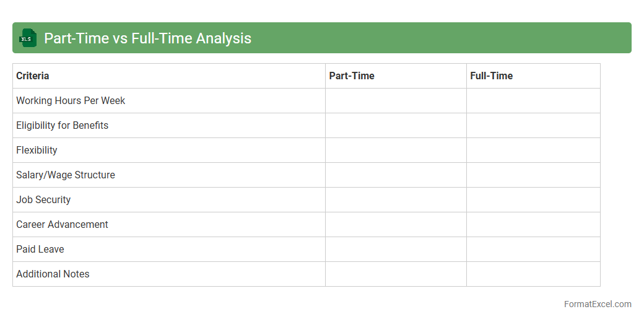The width and height of the screenshot is (644, 322).
Task: Click the Job Security row label
Action: pyautogui.click(x=43, y=200)
